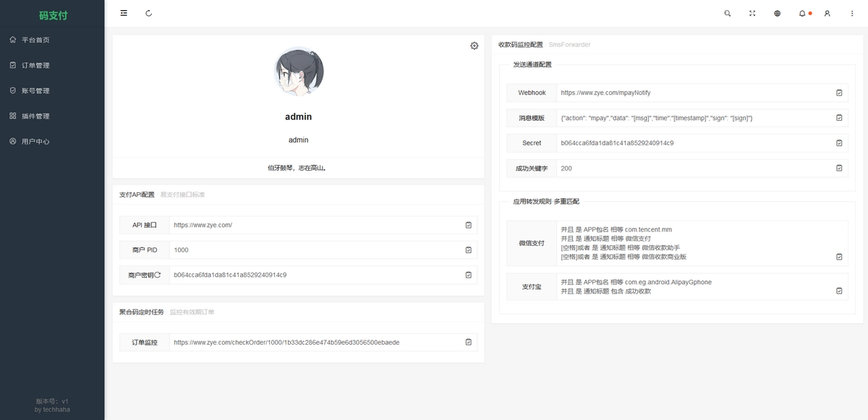Regenerate merchant key with the refresh icon
868x420 pixels.
[x=157, y=275]
